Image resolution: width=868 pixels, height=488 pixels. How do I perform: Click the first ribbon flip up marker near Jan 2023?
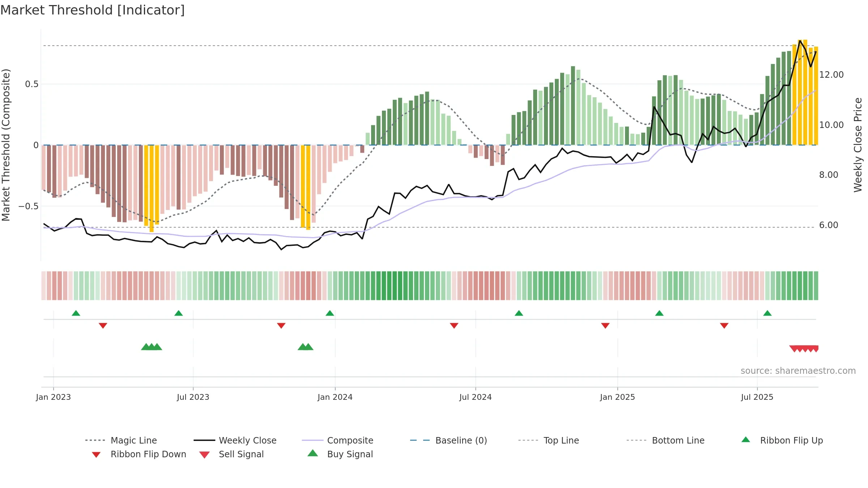point(76,313)
